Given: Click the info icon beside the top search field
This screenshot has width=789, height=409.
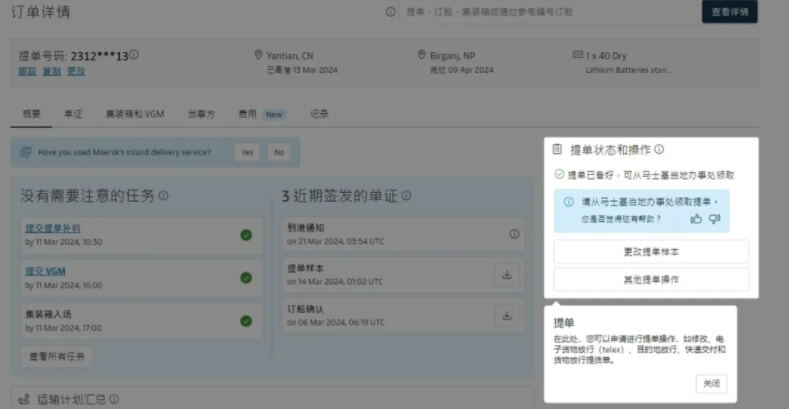Looking at the screenshot, I should (390, 12).
